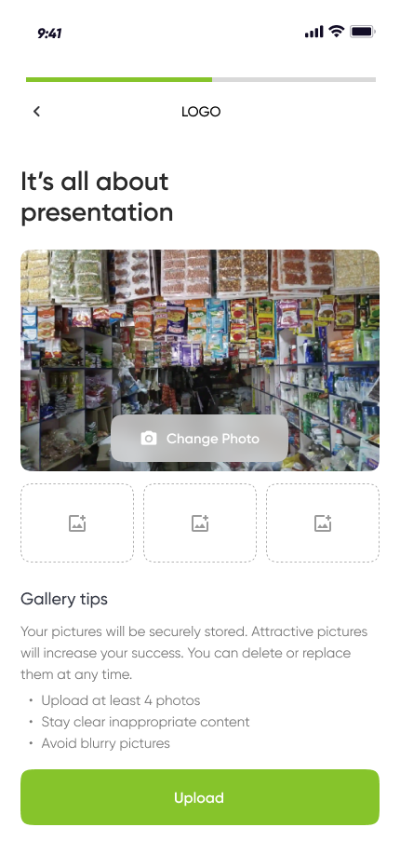Screen dimensions: 400x868
Task: Tap the battery icon in the status bar
Action: tap(363, 32)
